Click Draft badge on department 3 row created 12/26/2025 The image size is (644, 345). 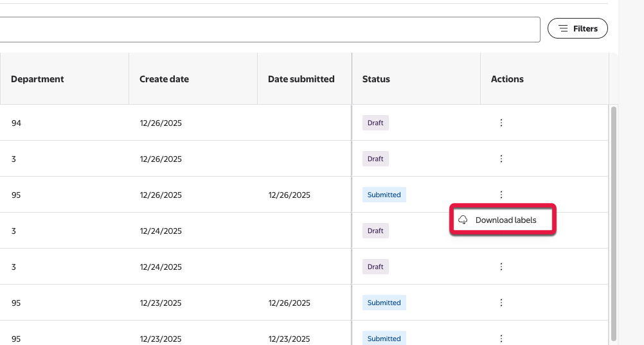(x=375, y=159)
